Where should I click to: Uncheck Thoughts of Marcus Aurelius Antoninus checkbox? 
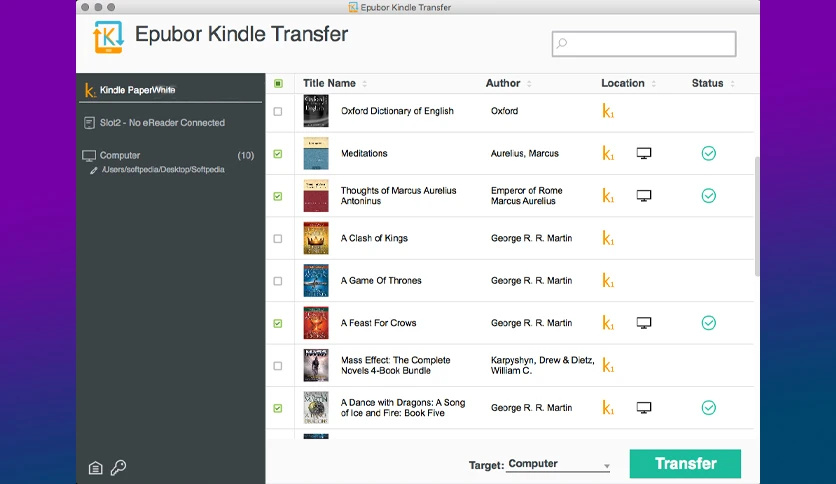click(x=278, y=196)
